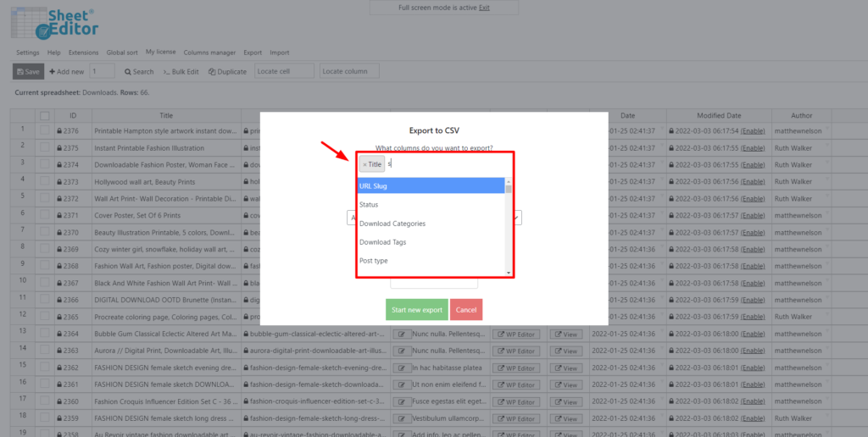Click the edit icon in row 2362
Image resolution: width=868 pixels, height=437 pixels.
[402, 368]
